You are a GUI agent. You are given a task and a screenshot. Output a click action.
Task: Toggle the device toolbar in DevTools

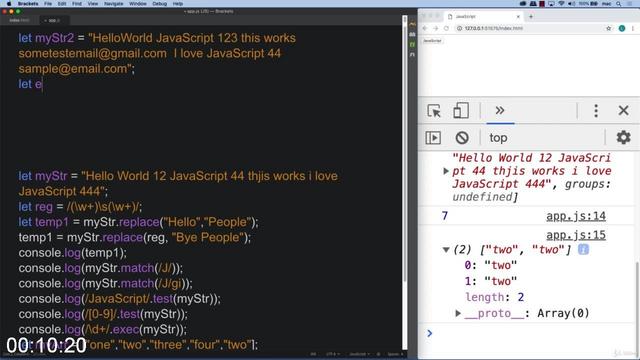tap(460, 111)
